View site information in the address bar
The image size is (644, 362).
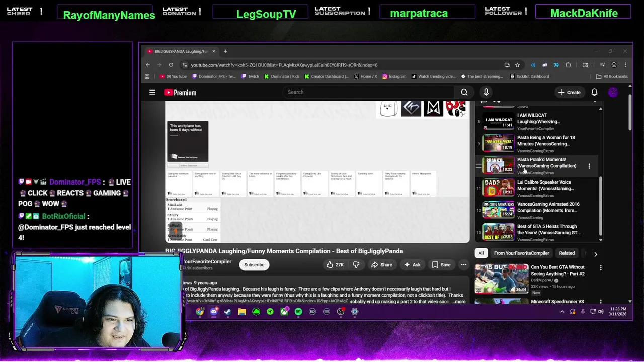(x=185, y=65)
